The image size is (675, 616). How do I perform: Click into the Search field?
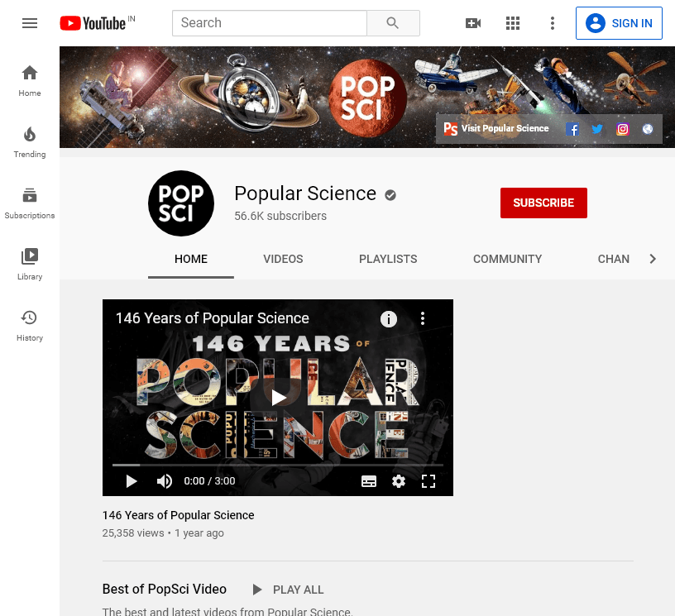coord(270,23)
